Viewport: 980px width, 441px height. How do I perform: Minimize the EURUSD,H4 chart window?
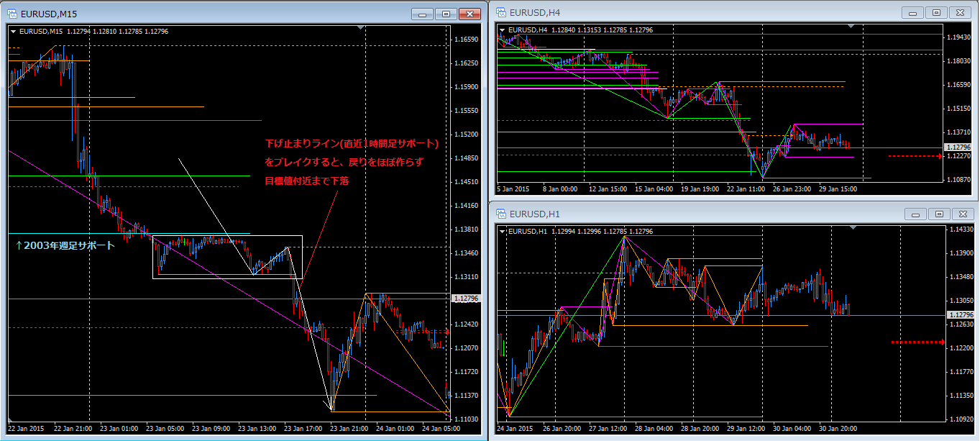click(x=913, y=12)
